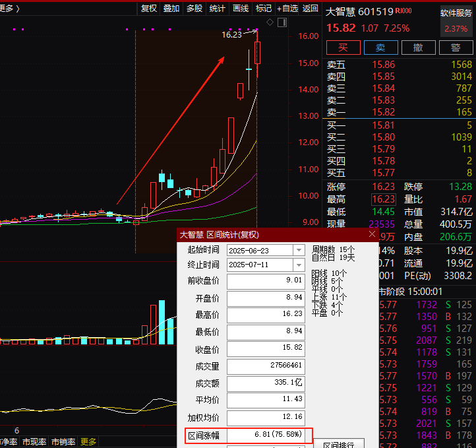This screenshot has height=448, width=476.
Task: Click the 撤 cancel order button
Action: pos(419,48)
